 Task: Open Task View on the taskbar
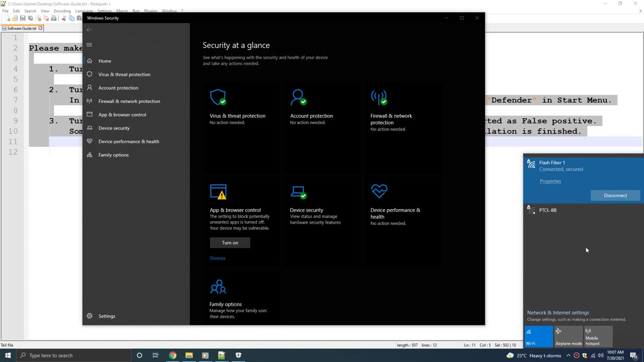click(x=155, y=355)
